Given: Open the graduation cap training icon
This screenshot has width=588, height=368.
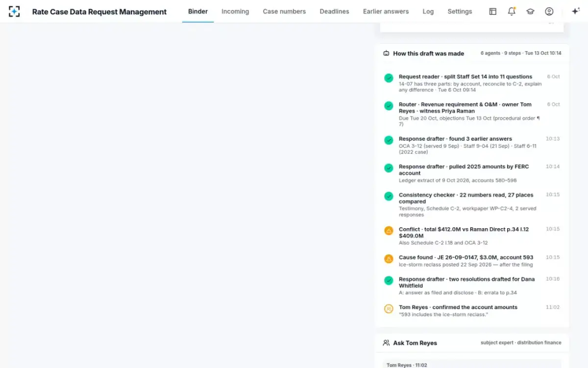Looking at the screenshot, I should pyautogui.click(x=530, y=11).
